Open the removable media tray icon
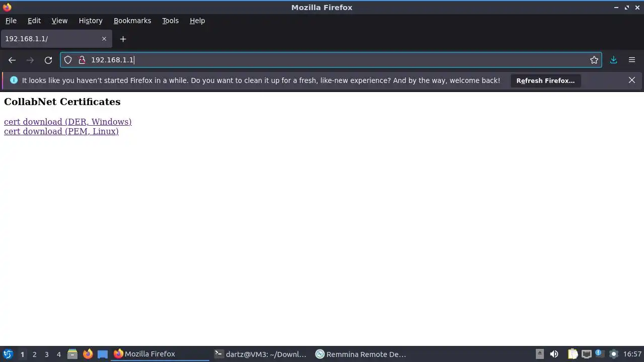 click(540, 354)
